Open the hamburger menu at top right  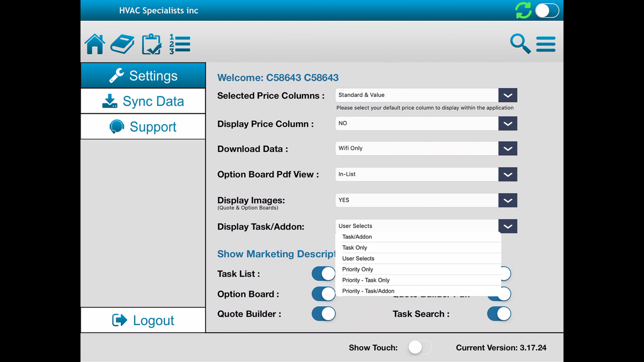(x=545, y=44)
